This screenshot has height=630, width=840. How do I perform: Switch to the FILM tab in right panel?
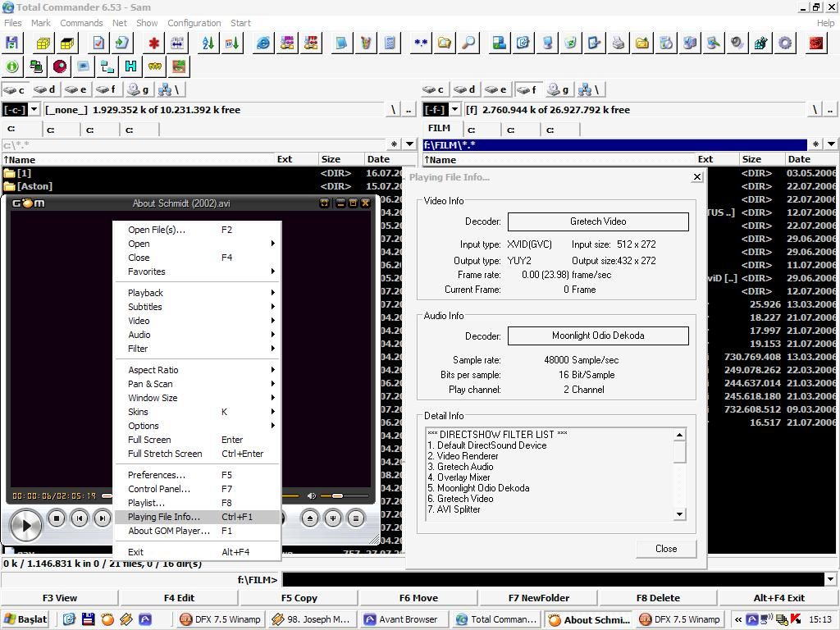441,129
